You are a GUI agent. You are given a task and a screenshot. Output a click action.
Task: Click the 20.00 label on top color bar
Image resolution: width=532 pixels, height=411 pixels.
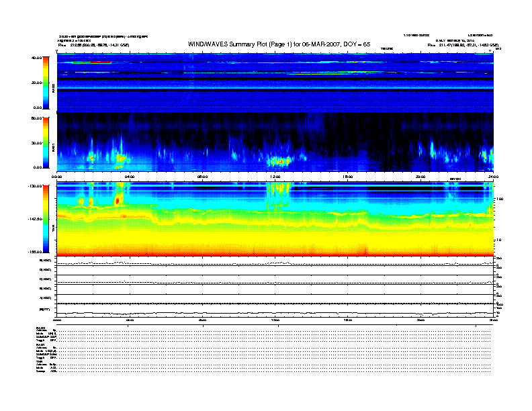click(x=36, y=83)
